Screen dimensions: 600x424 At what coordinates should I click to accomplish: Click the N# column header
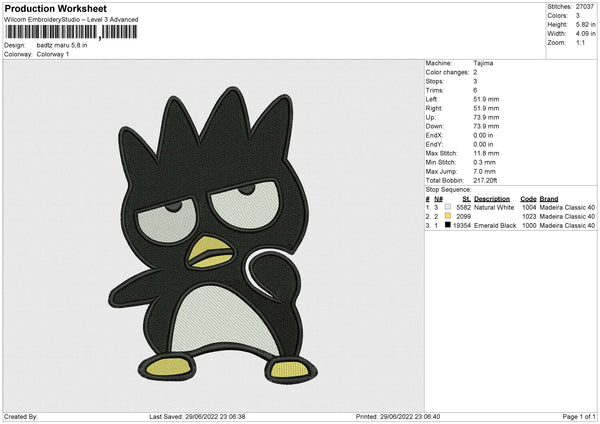click(x=439, y=199)
